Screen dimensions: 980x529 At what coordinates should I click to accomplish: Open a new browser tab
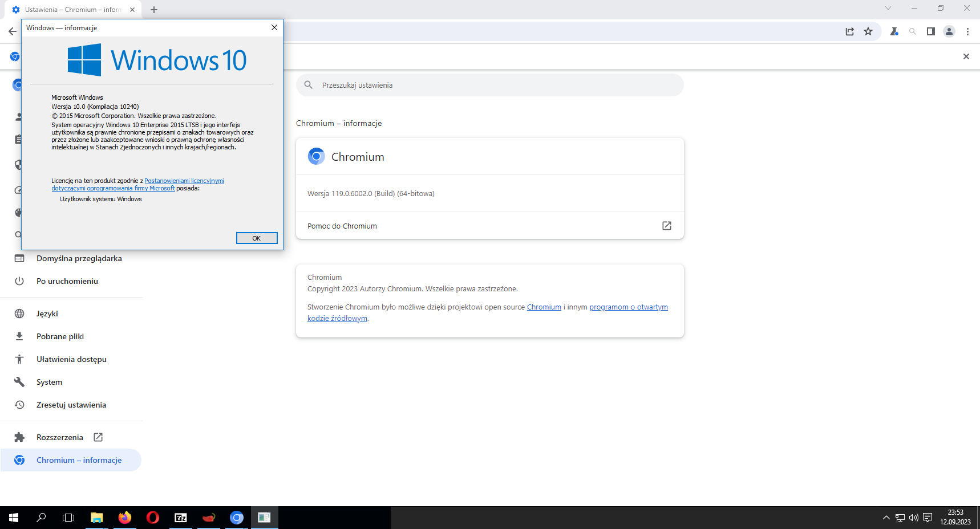click(154, 10)
